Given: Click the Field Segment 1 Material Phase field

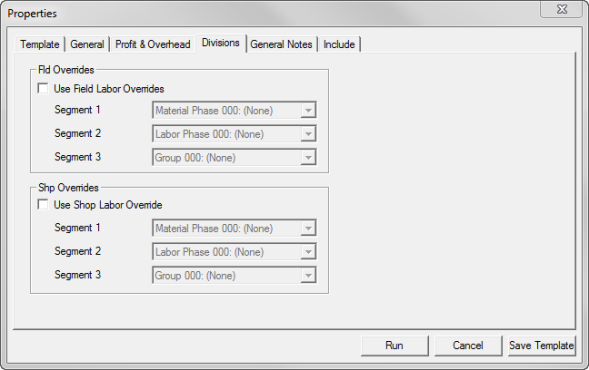Looking at the screenshot, I should [234, 110].
